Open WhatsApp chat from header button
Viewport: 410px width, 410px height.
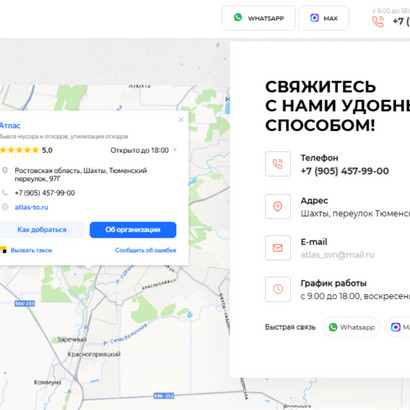(259, 18)
